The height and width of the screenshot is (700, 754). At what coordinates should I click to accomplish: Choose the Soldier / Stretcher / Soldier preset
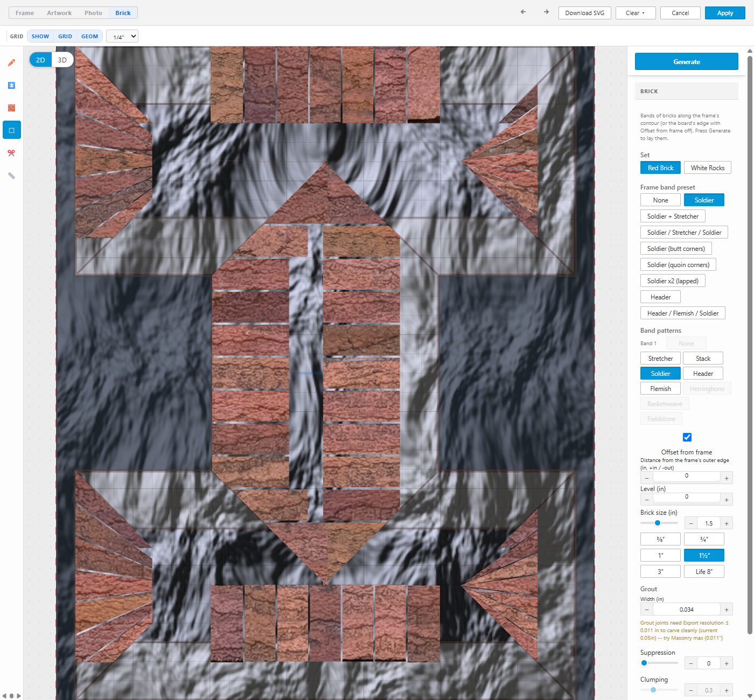click(684, 233)
